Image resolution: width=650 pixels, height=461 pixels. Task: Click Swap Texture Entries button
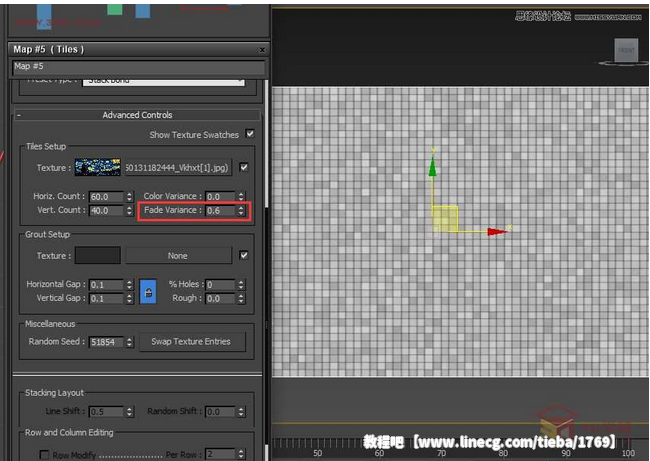pyautogui.click(x=191, y=342)
